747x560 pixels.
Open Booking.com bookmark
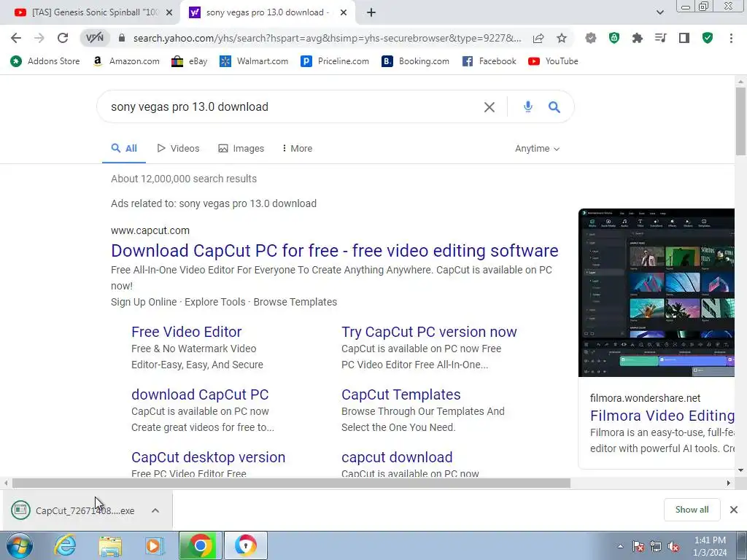click(x=415, y=61)
